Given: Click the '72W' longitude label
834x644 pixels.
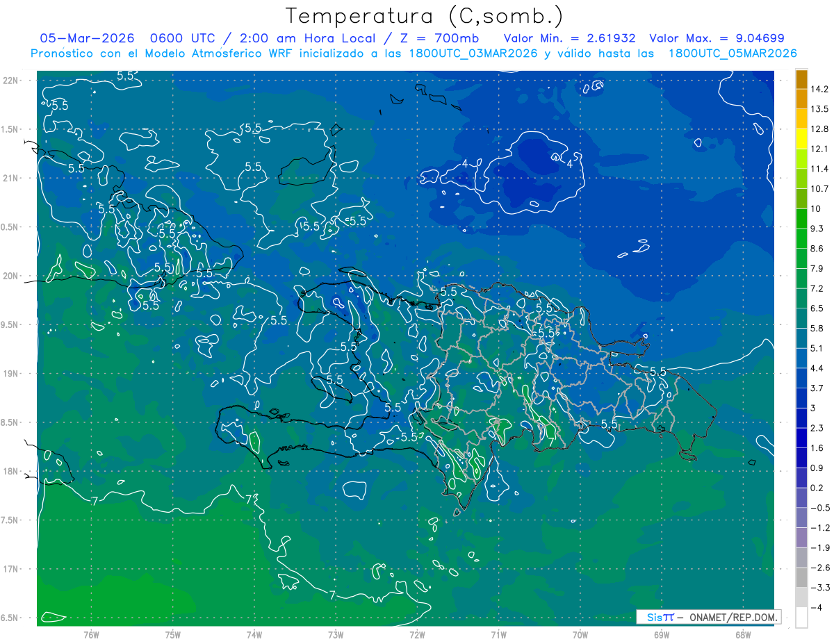Looking at the screenshot, I should click(417, 635).
